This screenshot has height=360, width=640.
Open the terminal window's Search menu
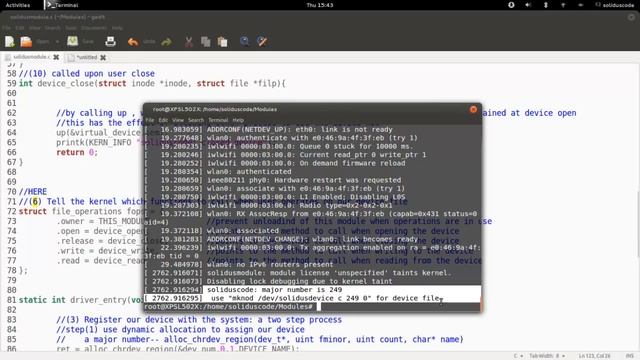tap(196, 120)
